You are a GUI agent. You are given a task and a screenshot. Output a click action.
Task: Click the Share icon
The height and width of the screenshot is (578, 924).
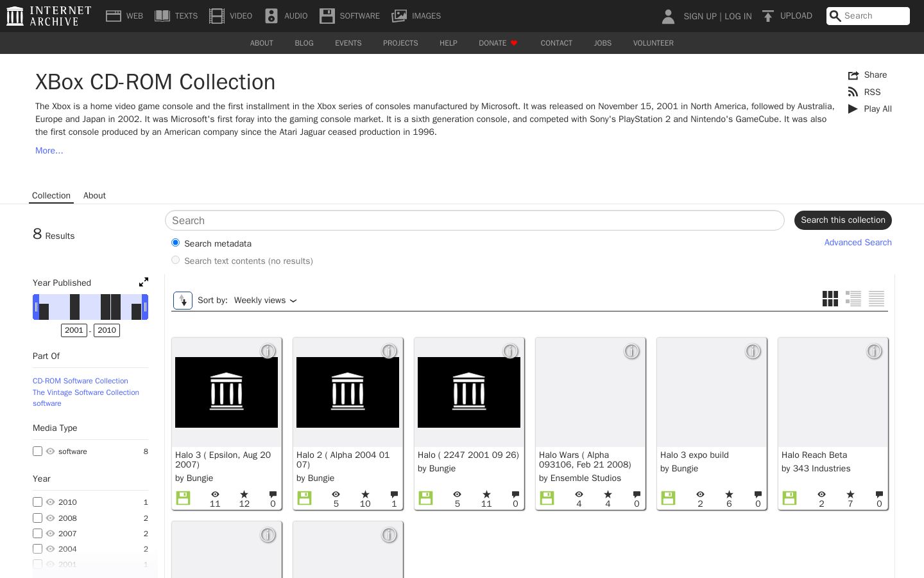[853, 75]
